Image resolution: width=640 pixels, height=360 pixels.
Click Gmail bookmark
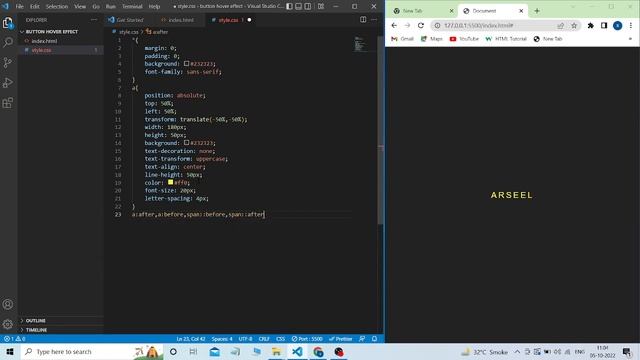point(402,39)
